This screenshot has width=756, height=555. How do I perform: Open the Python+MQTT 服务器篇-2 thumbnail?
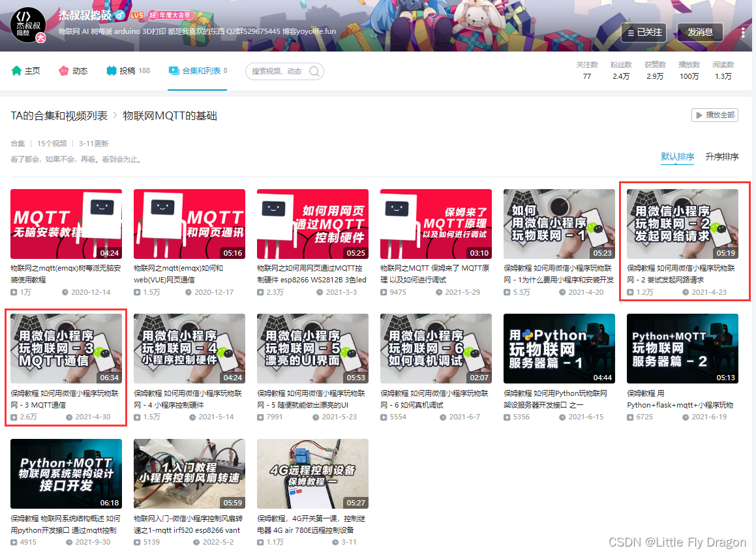click(x=683, y=349)
